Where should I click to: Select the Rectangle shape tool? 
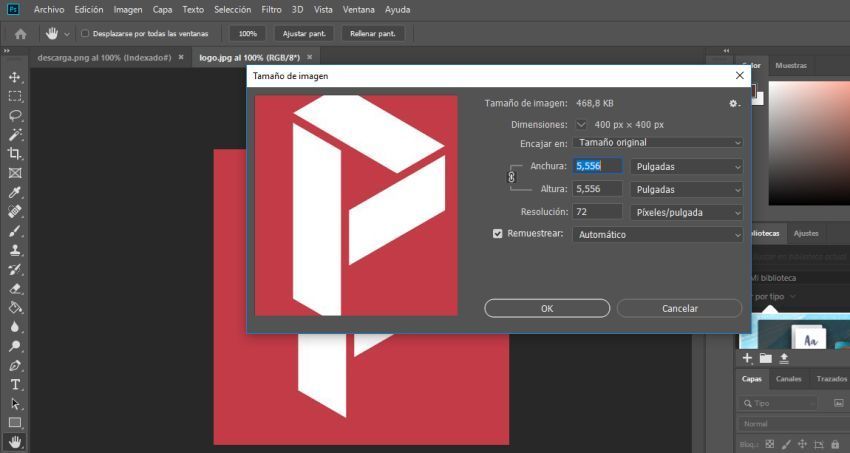click(15, 423)
